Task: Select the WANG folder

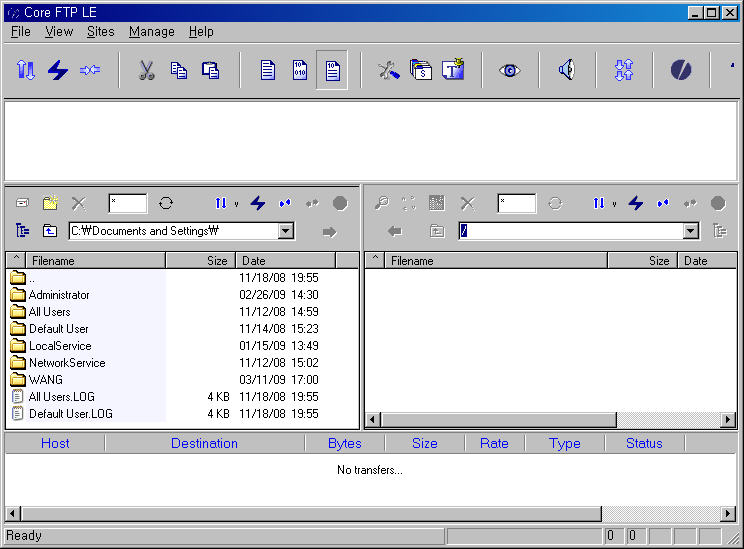Action: [x=46, y=380]
